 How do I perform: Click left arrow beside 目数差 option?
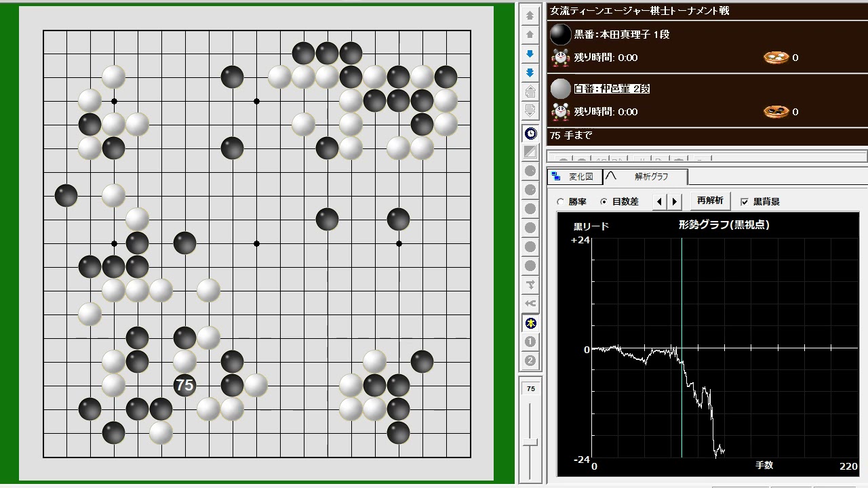[660, 201]
